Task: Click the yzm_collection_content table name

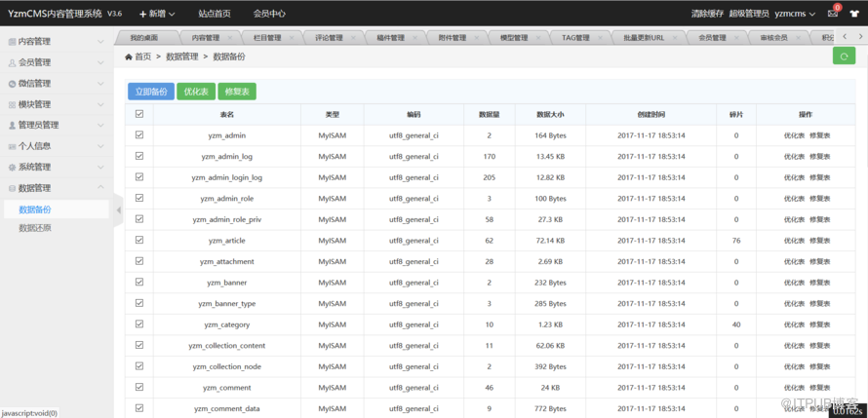Action: click(227, 346)
